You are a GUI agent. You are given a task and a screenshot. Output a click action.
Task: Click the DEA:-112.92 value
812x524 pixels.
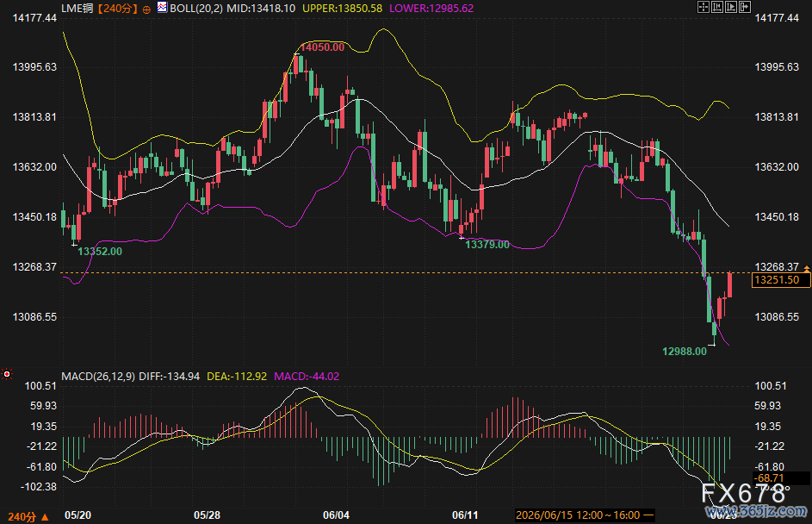click(x=237, y=377)
